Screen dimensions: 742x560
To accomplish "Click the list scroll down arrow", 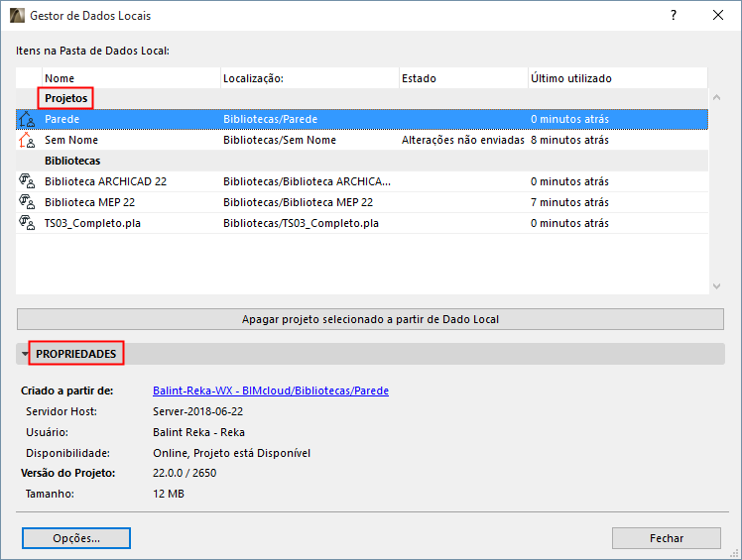I will pos(716,286).
